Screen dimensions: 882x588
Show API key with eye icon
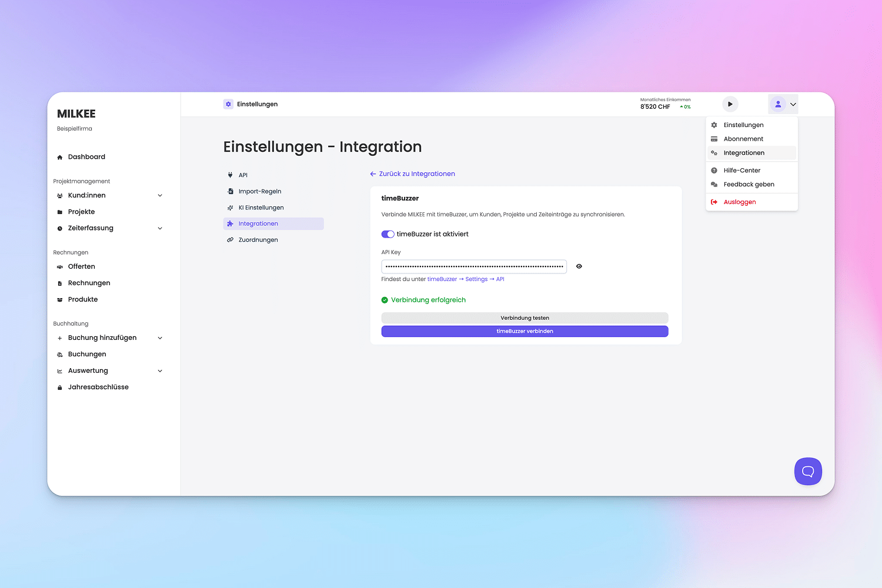[x=579, y=266]
